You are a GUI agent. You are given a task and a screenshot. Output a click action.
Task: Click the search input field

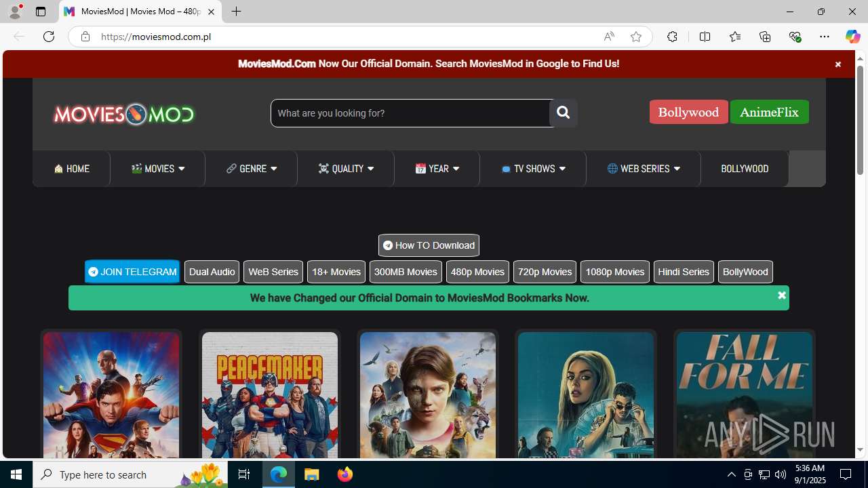pos(410,113)
